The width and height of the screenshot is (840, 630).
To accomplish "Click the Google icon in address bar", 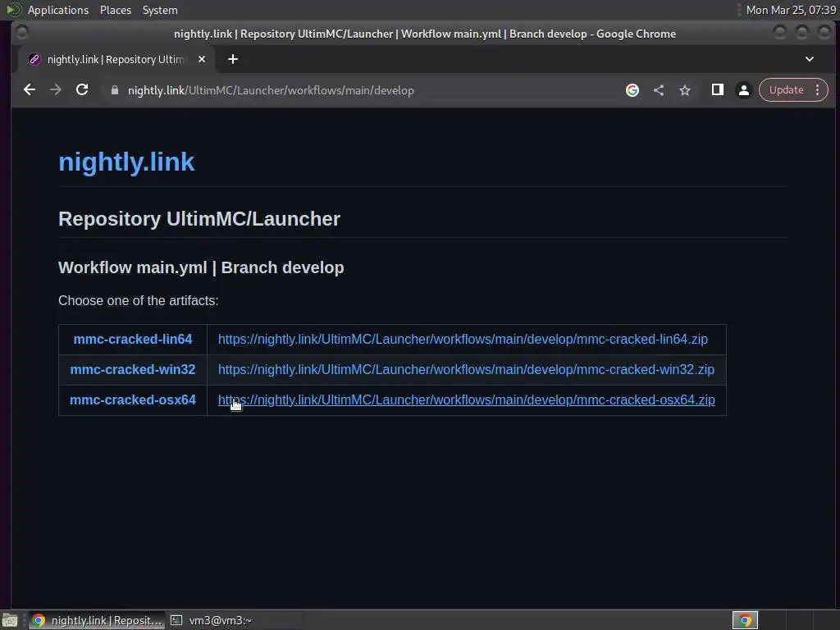I will coord(632,90).
